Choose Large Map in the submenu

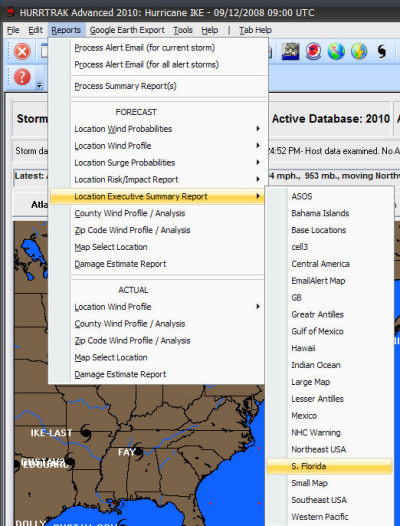point(330,382)
